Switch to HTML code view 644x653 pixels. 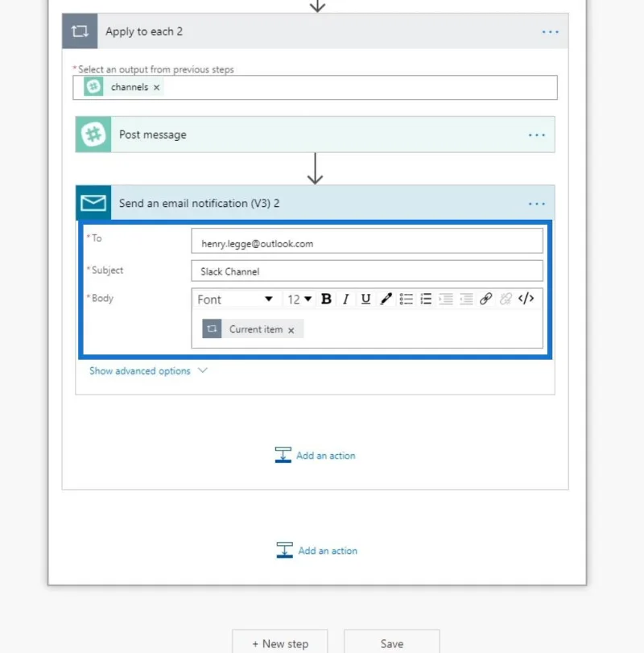pyautogui.click(x=526, y=299)
